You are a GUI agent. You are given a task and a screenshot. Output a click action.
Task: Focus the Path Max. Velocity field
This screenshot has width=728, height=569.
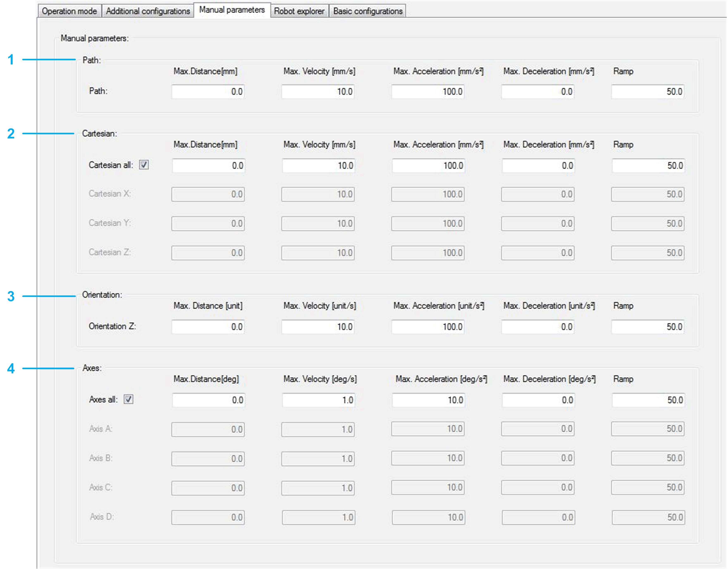point(318,92)
